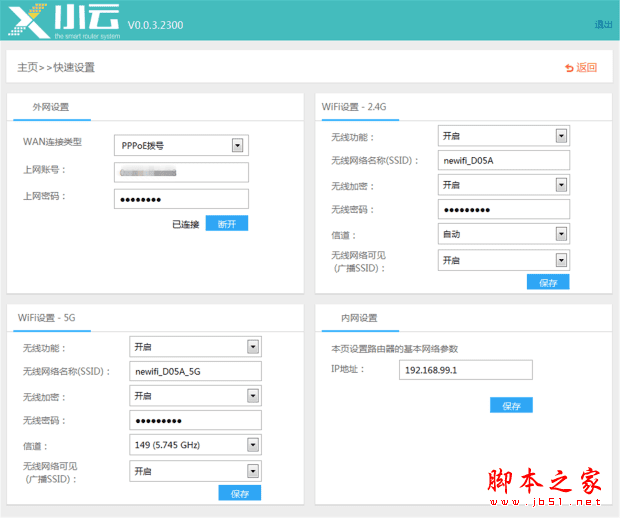620x518 pixels.
Task: Click the 5G 无线密码 field
Action: (195, 420)
